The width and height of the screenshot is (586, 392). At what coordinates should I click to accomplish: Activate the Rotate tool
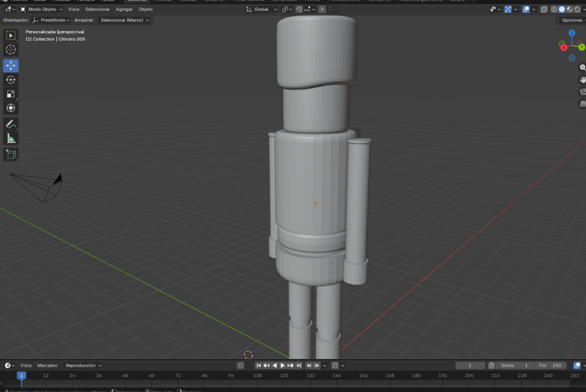point(11,80)
